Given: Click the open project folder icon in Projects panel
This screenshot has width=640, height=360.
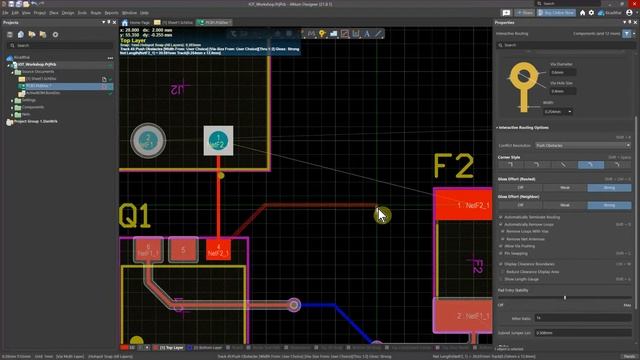Looking at the screenshot, I should (x=32, y=35).
